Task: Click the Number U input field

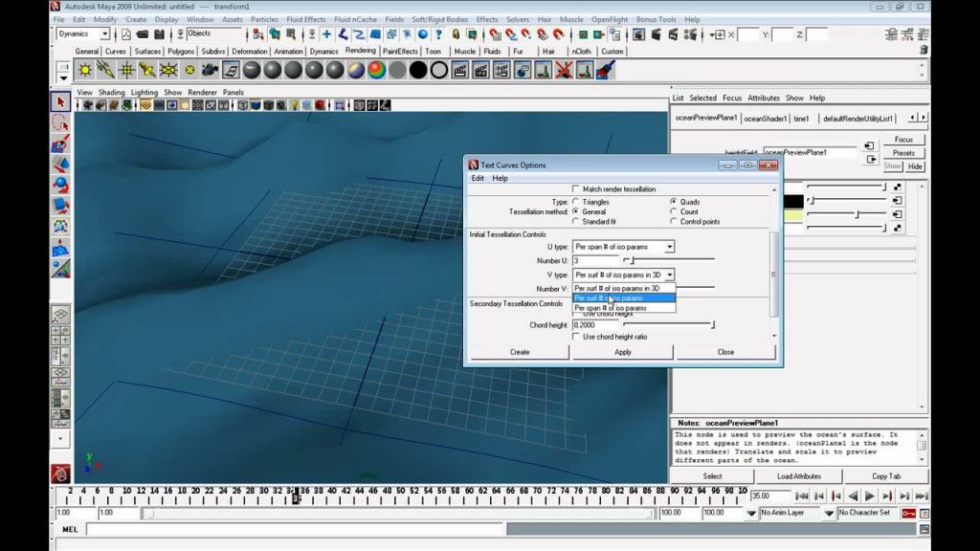Action: click(595, 260)
